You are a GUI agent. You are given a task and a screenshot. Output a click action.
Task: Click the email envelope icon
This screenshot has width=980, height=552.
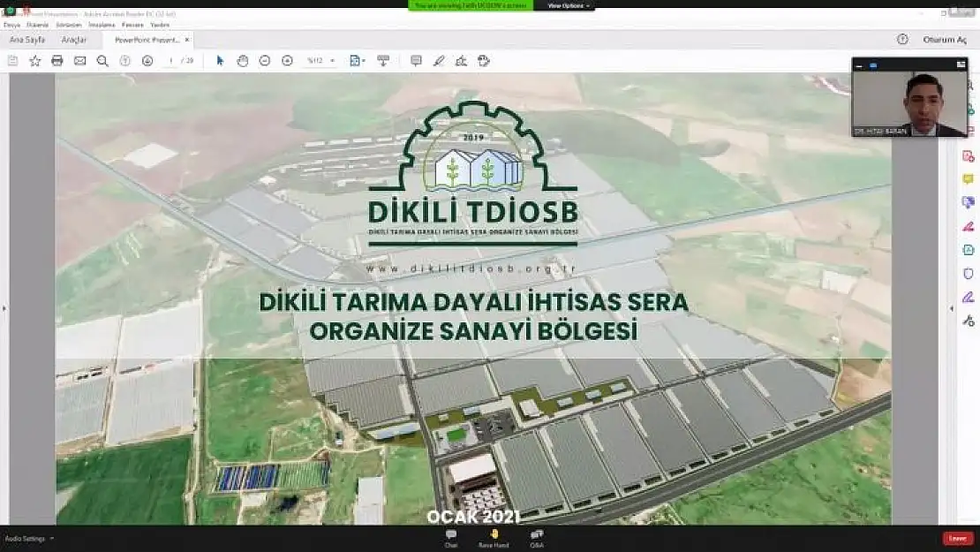[x=80, y=61]
